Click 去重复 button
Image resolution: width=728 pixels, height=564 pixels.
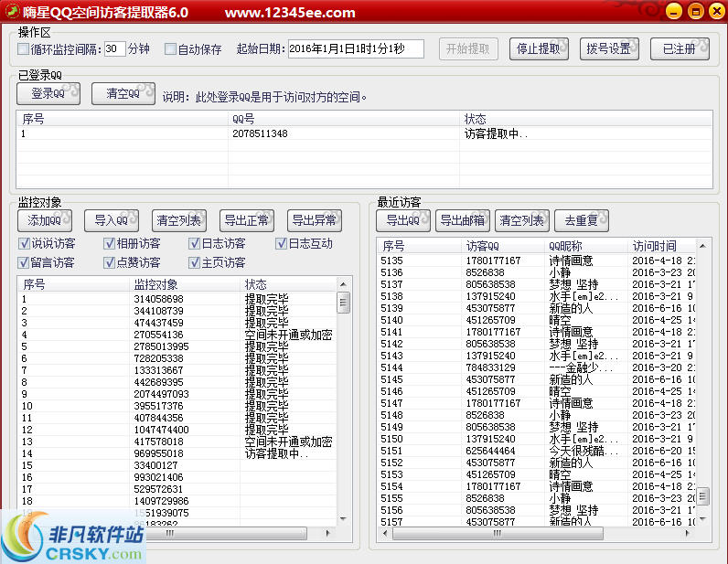click(582, 220)
